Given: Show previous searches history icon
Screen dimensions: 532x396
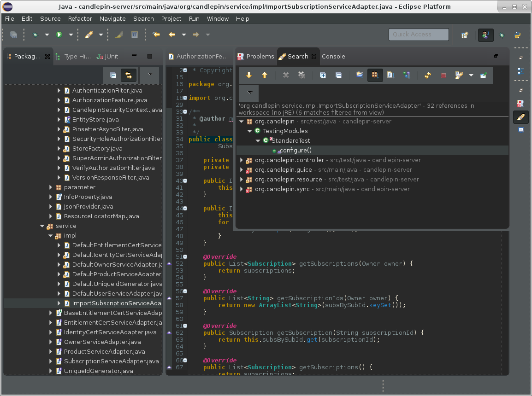Looking at the screenshot, I should point(459,75).
